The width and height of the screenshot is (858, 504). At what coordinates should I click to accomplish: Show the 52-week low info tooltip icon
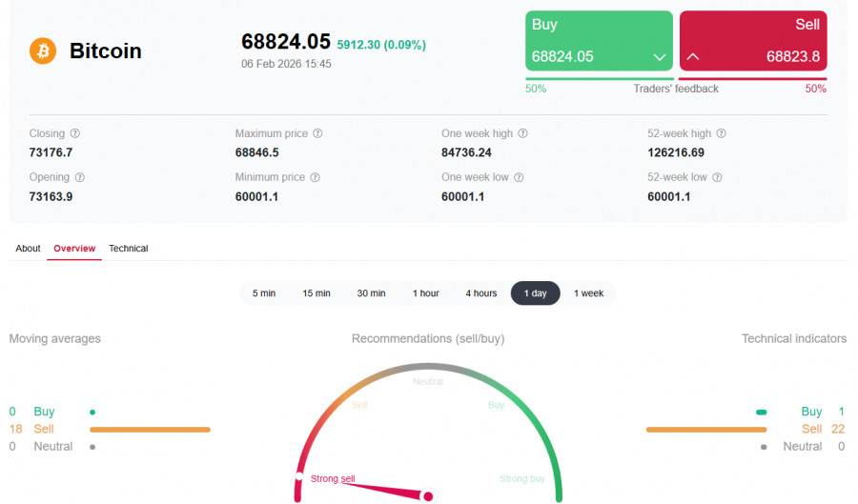pyautogui.click(x=717, y=177)
